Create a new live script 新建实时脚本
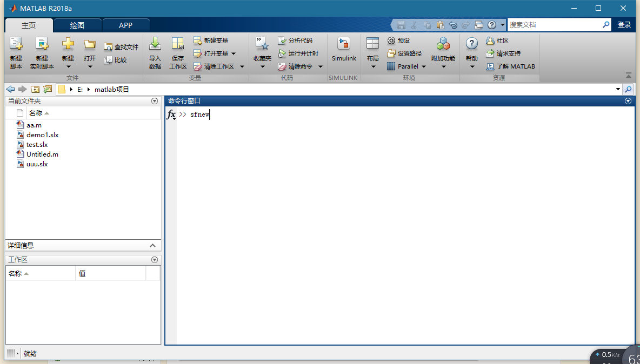This screenshot has height=364, width=640. click(x=42, y=53)
